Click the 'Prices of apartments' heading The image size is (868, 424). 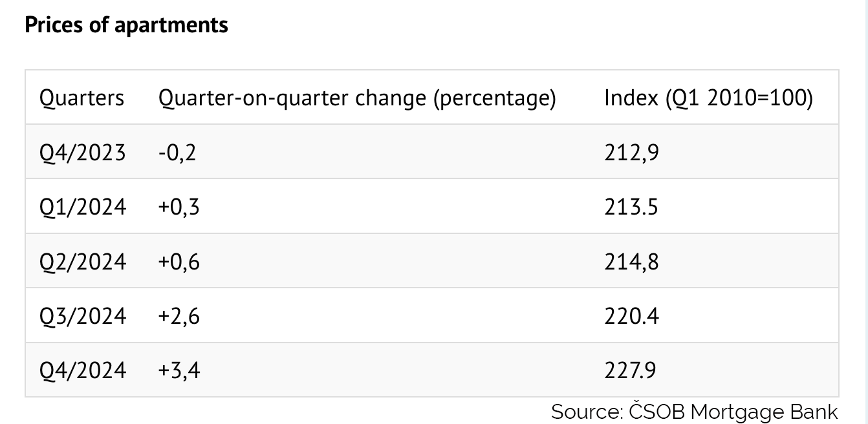[x=126, y=25]
